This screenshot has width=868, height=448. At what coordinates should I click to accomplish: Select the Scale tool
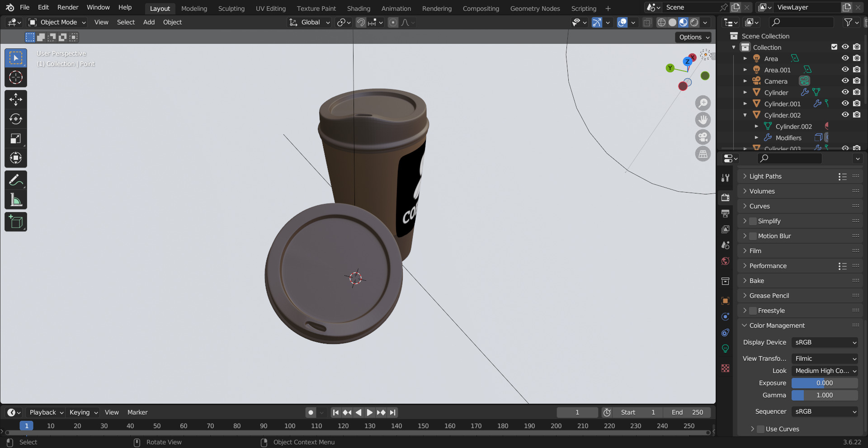click(16, 138)
